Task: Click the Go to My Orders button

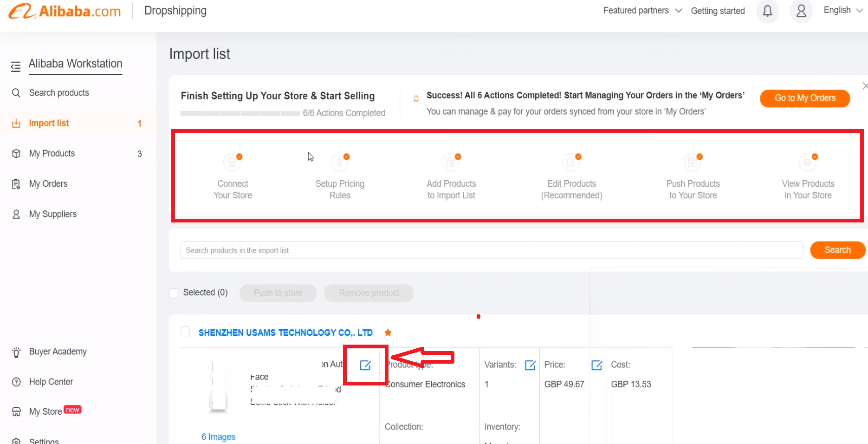Action: pyautogui.click(x=805, y=98)
